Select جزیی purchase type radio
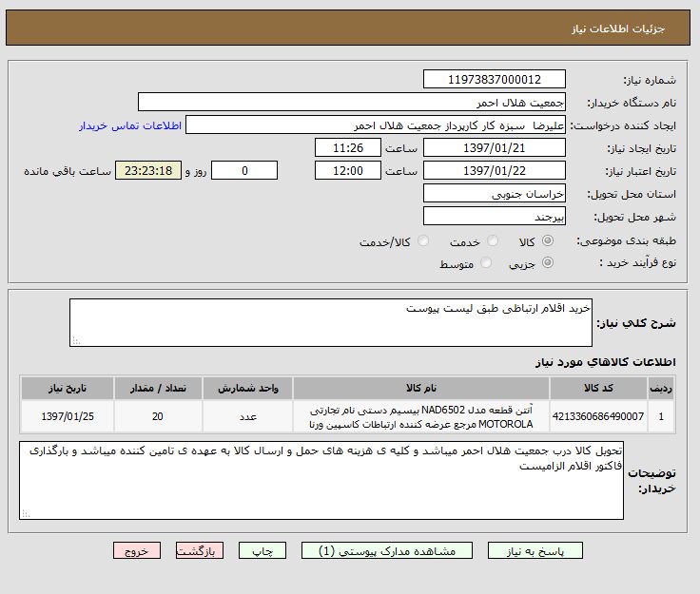 tap(547, 263)
